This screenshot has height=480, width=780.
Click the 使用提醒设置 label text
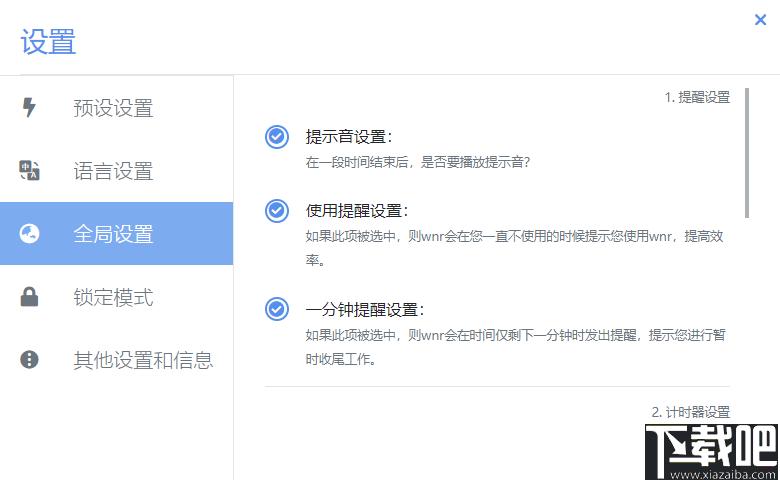tap(357, 211)
